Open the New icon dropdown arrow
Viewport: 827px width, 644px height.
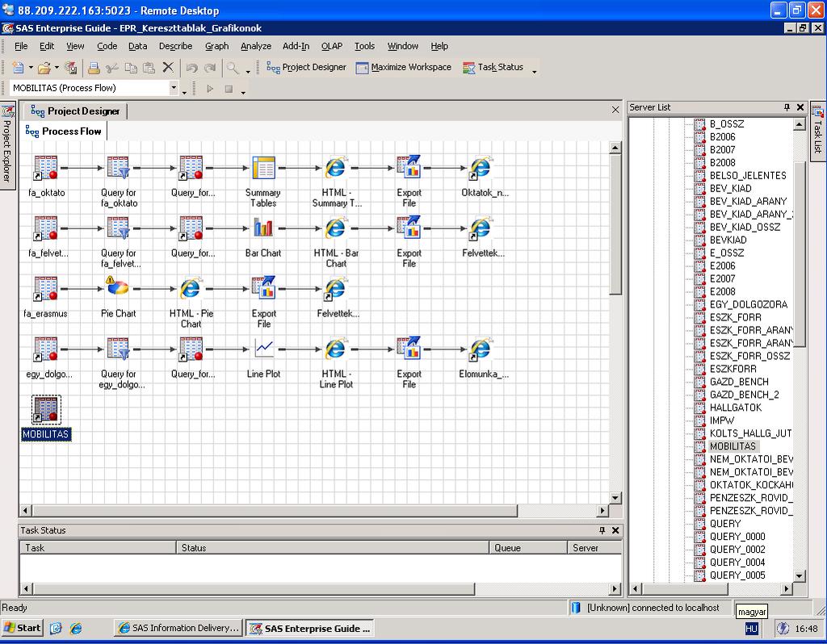[x=31, y=68]
